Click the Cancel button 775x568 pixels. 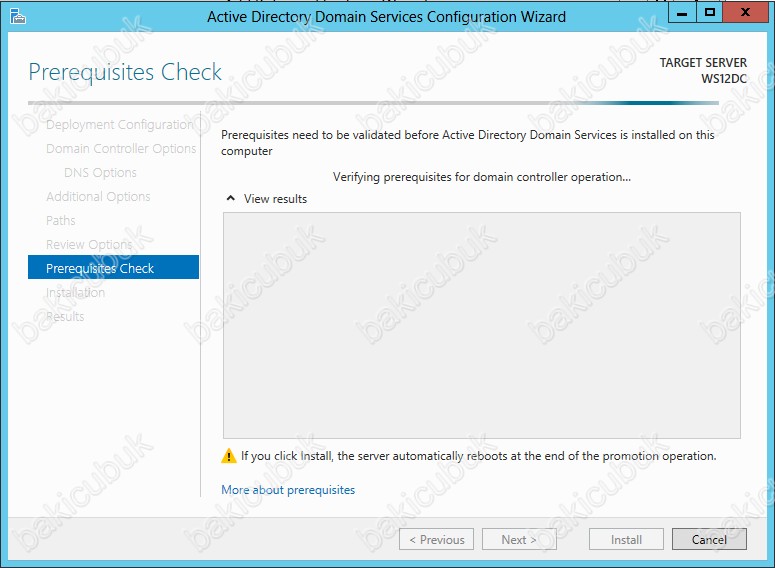[x=709, y=539]
